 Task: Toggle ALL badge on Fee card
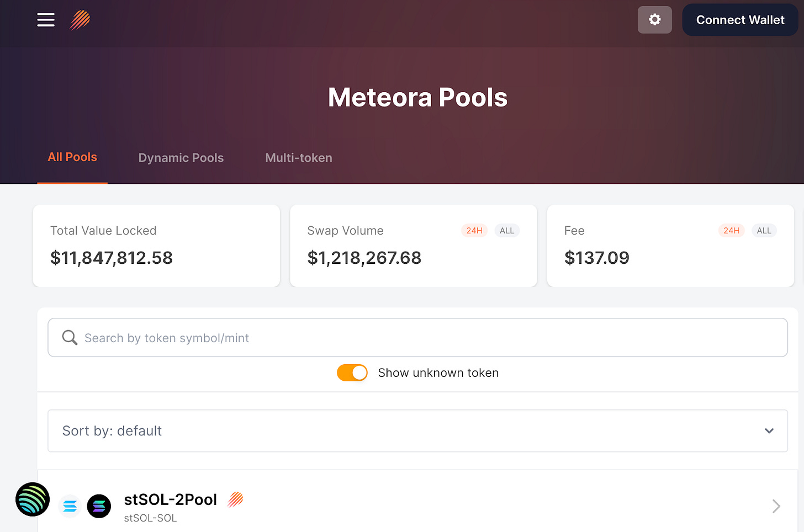[764, 230]
